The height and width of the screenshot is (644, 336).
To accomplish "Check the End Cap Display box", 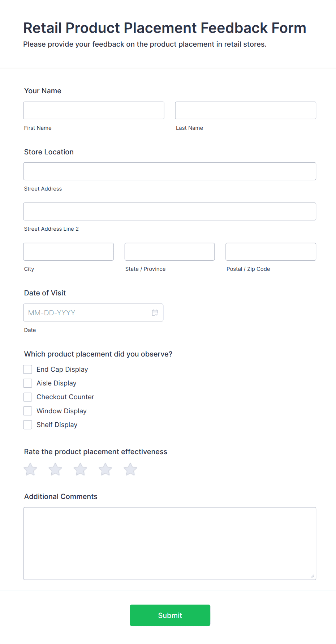I will click(x=28, y=369).
